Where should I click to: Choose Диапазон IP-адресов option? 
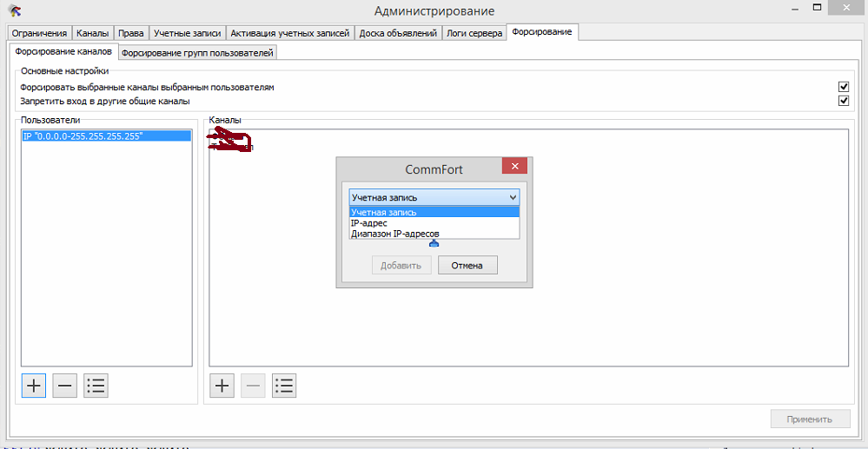coord(394,234)
